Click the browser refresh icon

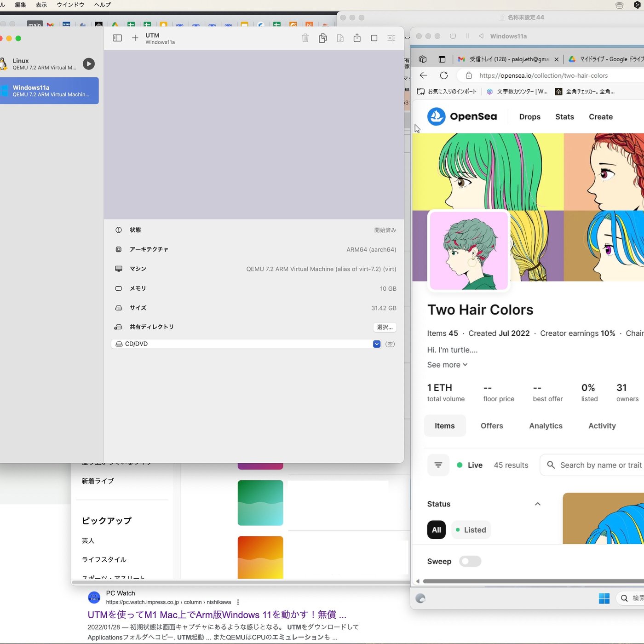point(444,75)
